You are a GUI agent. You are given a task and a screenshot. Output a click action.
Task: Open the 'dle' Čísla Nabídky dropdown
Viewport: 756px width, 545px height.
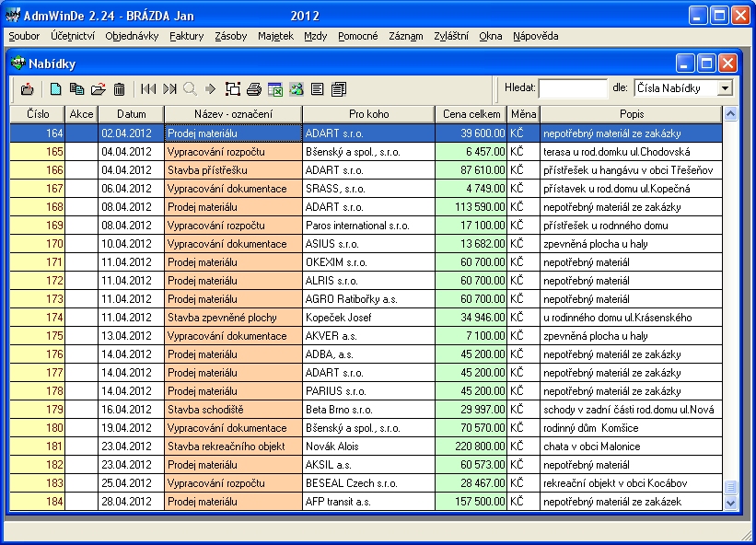click(725, 88)
